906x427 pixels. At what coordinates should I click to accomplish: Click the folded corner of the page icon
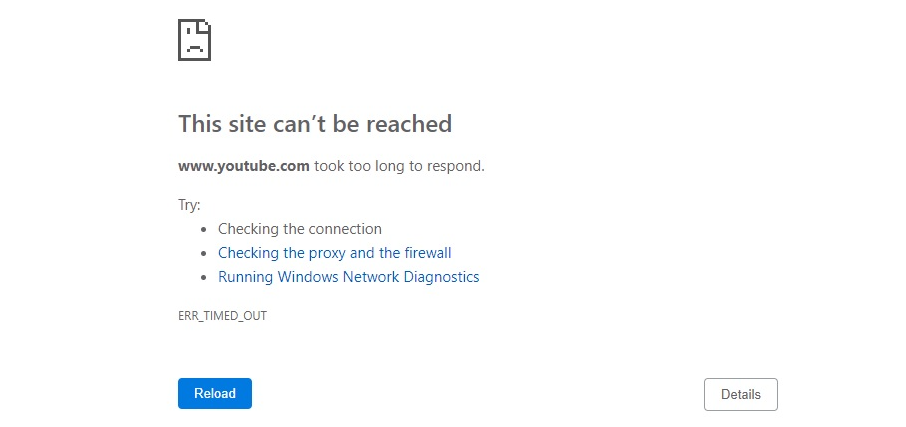[x=204, y=27]
